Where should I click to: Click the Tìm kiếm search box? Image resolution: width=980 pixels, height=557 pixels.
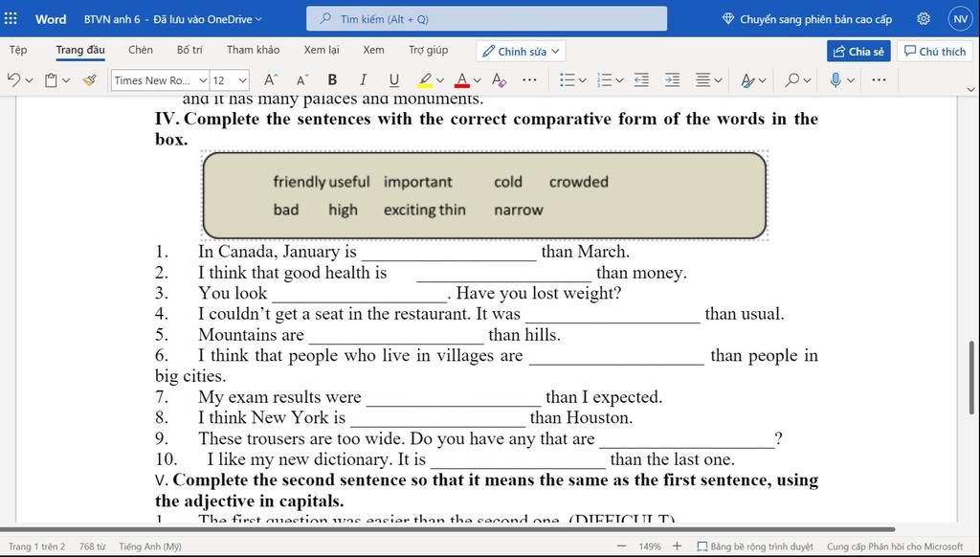tap(486, 19)
